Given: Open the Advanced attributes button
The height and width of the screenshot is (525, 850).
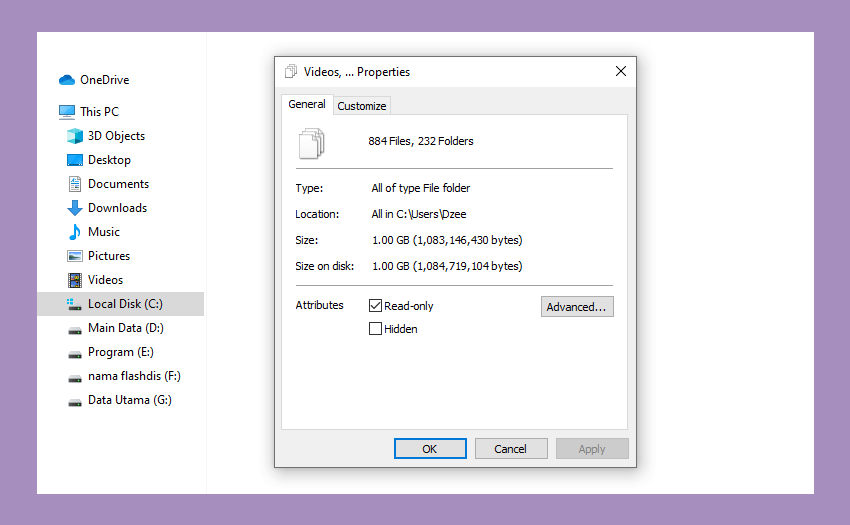Looking at the screenshot, I should (577, 306).
